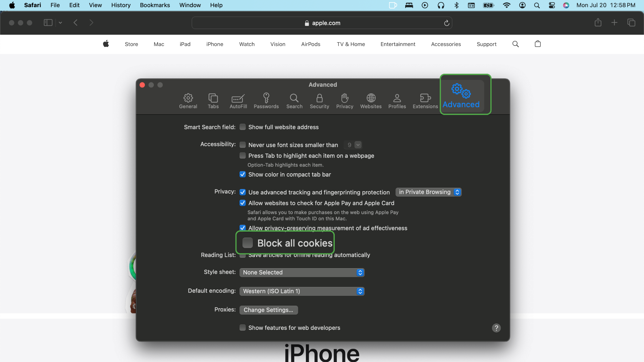Open the File menu
Viewport: 644px width, 362px height.
click(x=55, y=5)
